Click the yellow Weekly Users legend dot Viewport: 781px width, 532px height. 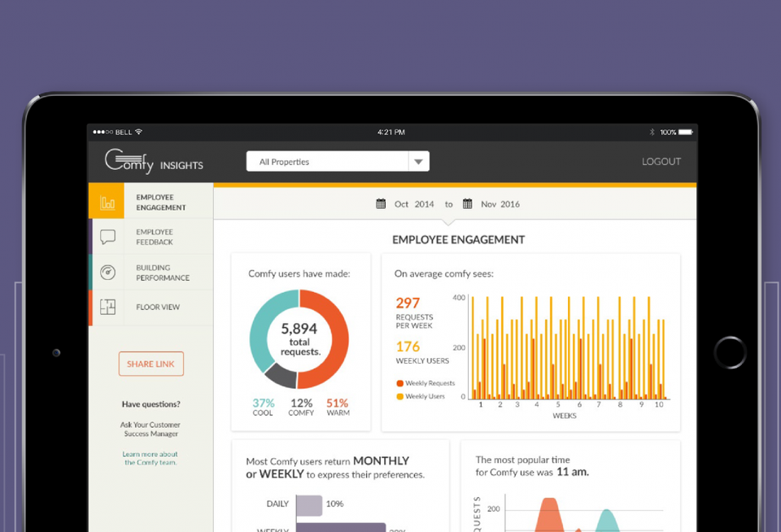(x=399, y=396)
